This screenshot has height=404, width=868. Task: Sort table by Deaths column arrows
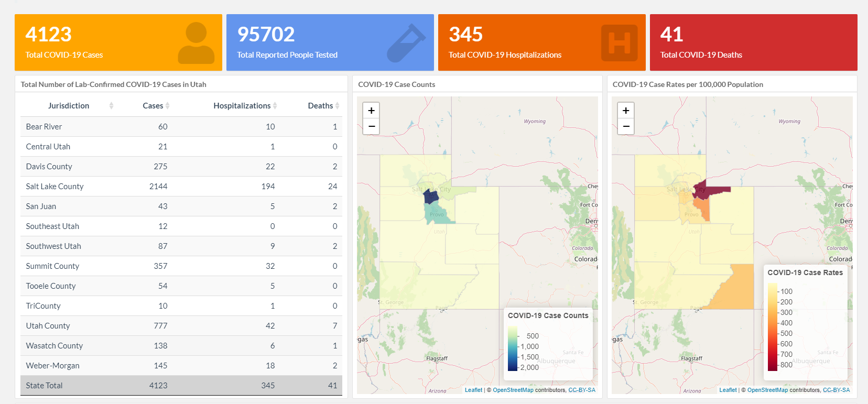337,106
